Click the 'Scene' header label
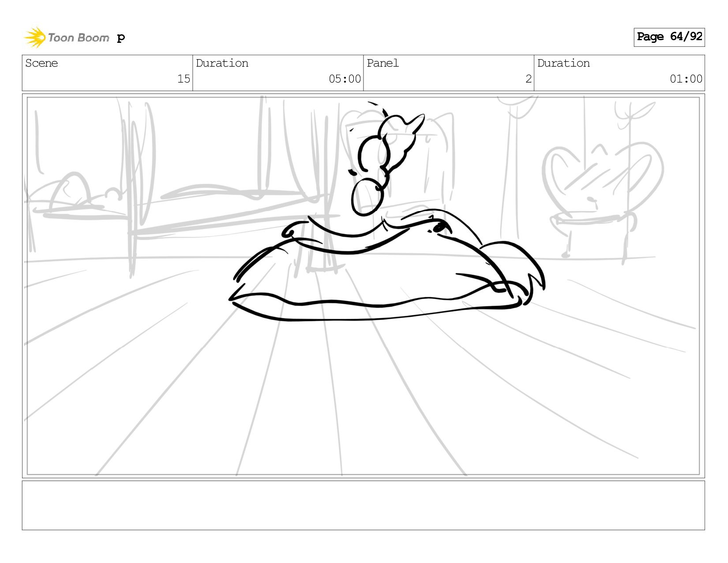 [41, 63]
